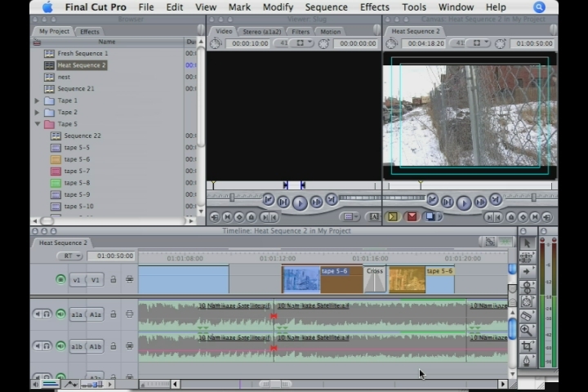Viewport: 588px width, 392px height.
Task: Add a marker in the Viewer
Action: tap(252, 216)
